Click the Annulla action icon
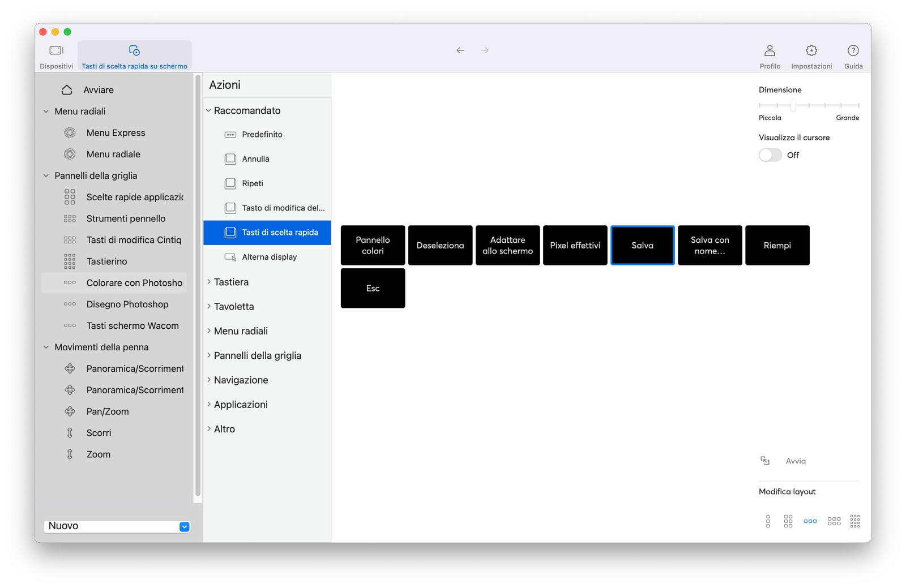 point(230,159)
